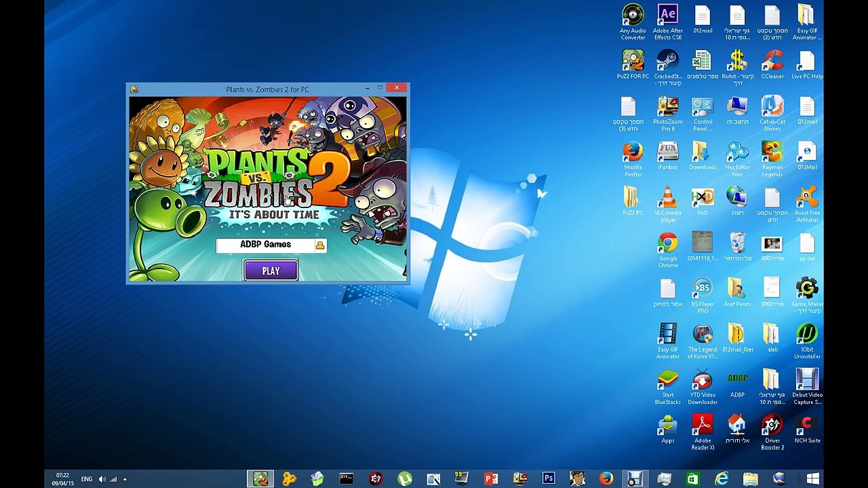The height and width of the screenshot is (488, 868).
Task: Select the Recycle Bin desktop icon
Action: pos(737,246)
